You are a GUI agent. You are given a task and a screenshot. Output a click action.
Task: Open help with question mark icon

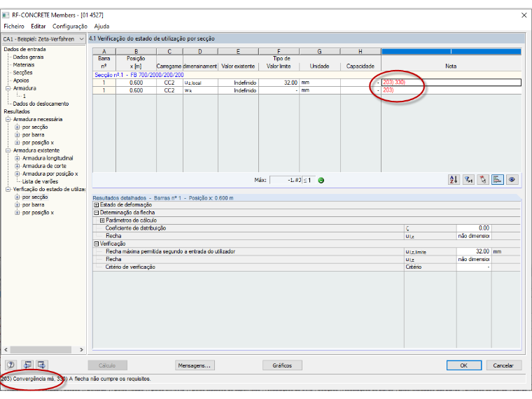[x=10, y=365]
